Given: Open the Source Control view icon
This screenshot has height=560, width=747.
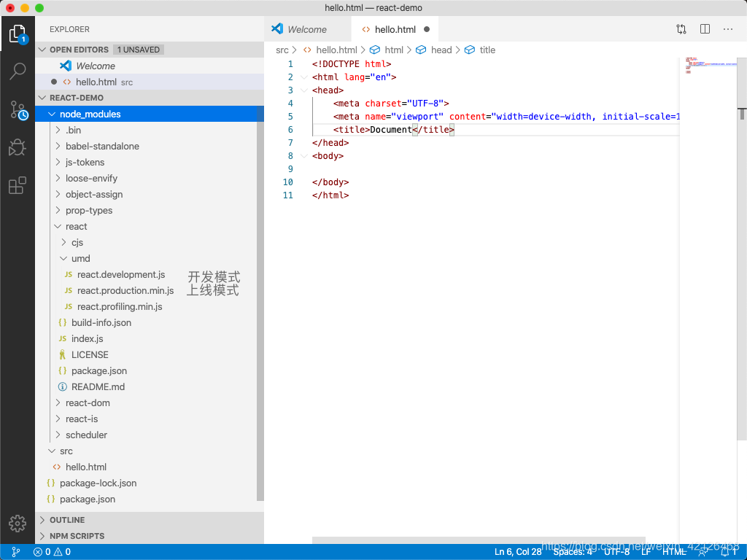Looking at the screenshot, I should pyautogui.click(x=18, y=110).
